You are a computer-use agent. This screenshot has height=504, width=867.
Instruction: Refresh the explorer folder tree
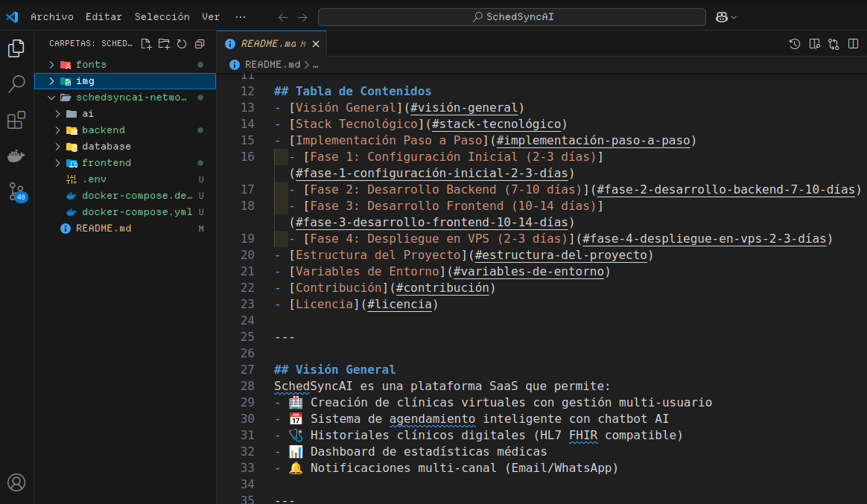click(182, 44)
